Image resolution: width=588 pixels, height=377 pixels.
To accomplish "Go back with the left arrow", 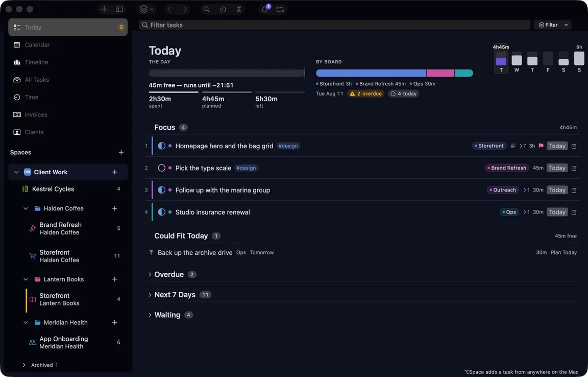I will (x=169, y=9).
